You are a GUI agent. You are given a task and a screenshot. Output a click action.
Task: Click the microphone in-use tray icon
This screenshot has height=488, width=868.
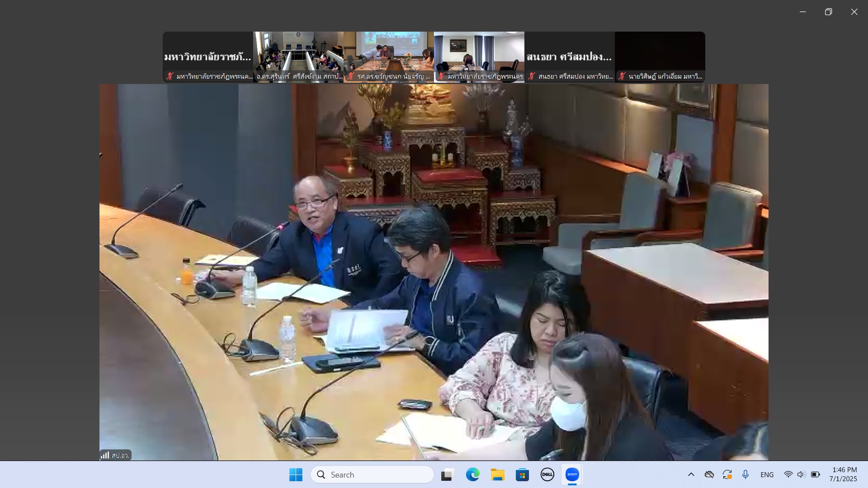click(745, 474)
